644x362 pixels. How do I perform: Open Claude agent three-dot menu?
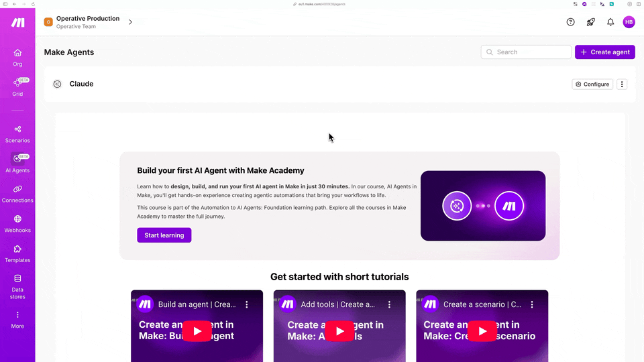tap(622, 84)
